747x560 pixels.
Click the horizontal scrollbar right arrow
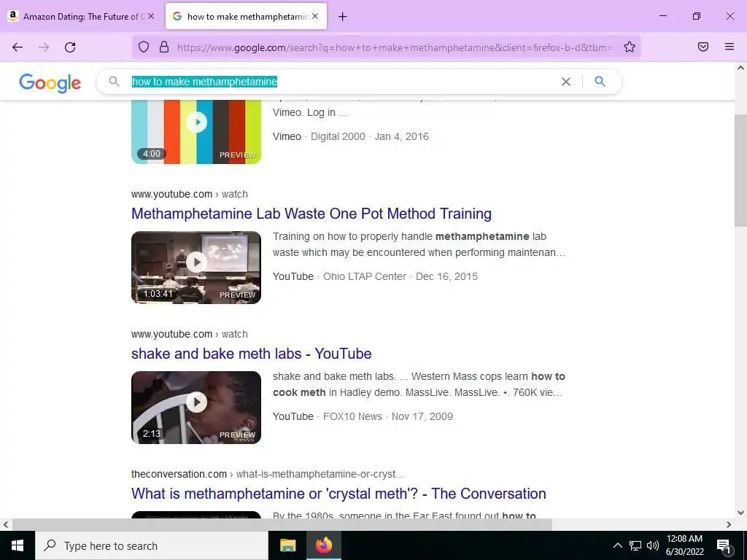(729, 524)
